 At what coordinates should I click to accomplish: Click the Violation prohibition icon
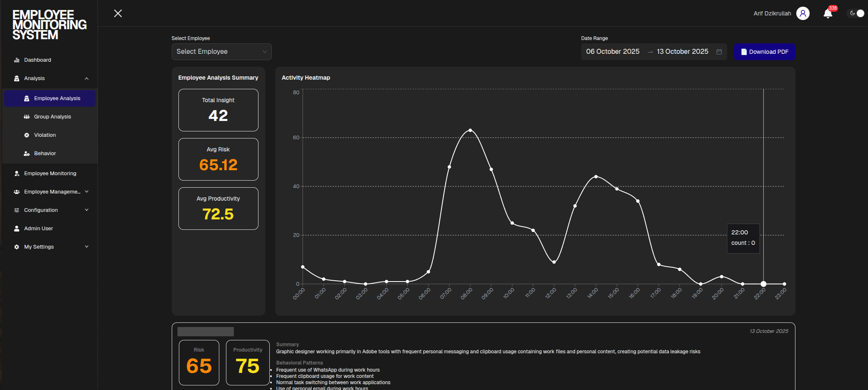click(26, 135)
